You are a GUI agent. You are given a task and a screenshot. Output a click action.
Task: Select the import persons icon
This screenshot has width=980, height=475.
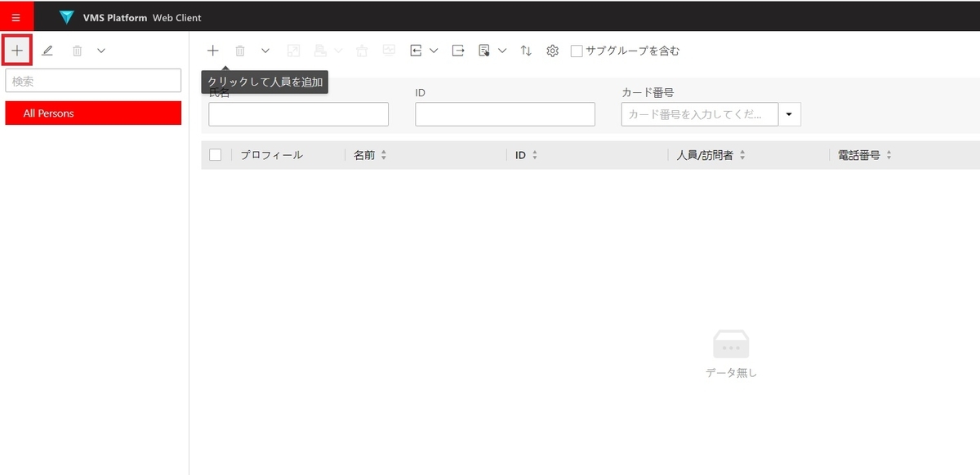416,50
